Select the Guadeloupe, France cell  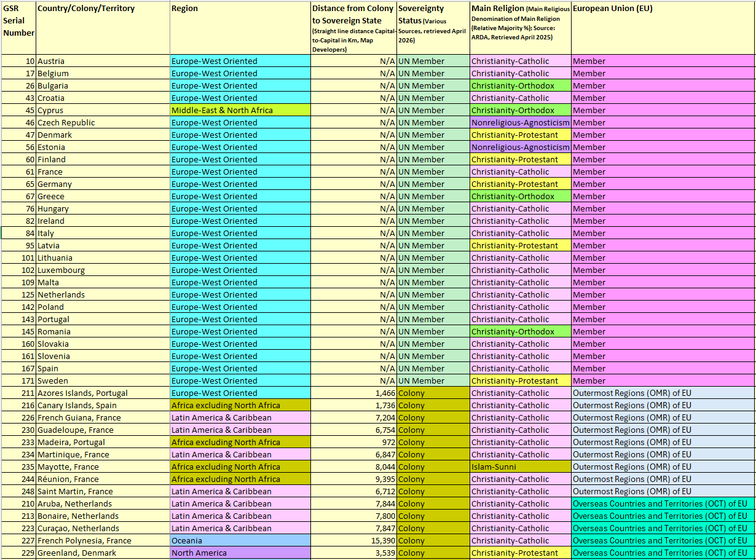click(103, 430)
